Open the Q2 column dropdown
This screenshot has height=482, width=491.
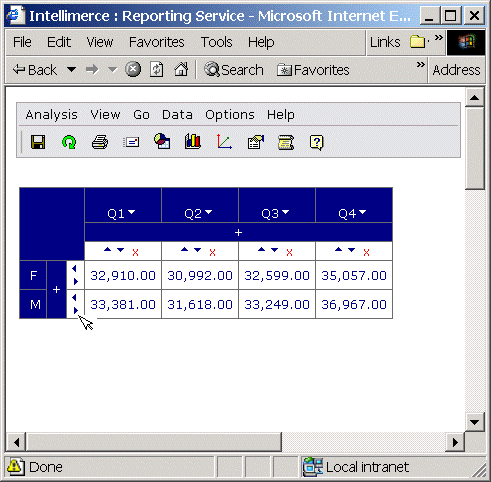(208, 212)
